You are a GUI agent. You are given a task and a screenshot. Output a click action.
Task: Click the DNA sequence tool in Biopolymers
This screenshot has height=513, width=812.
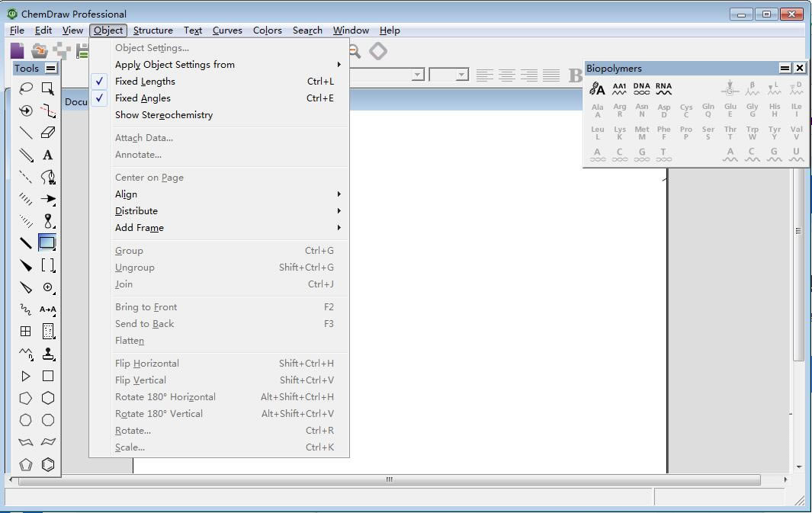point(642,88)
